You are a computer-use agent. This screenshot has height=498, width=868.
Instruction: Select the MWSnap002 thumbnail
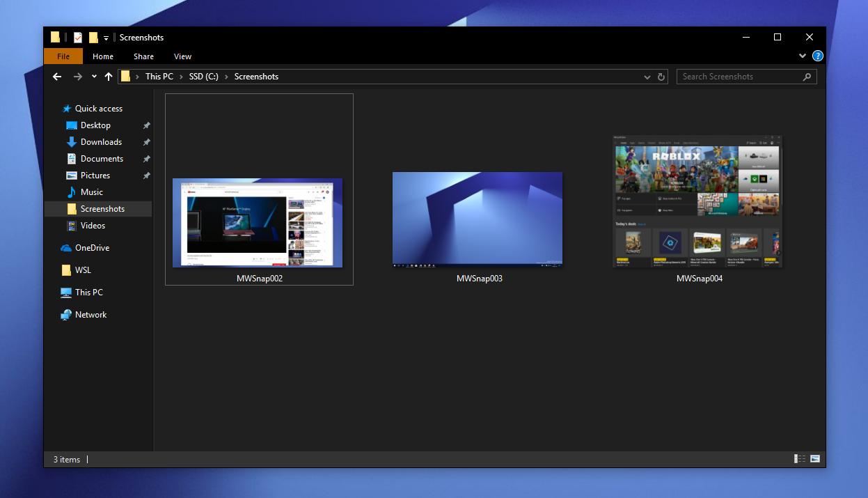(x=258, y=223)
